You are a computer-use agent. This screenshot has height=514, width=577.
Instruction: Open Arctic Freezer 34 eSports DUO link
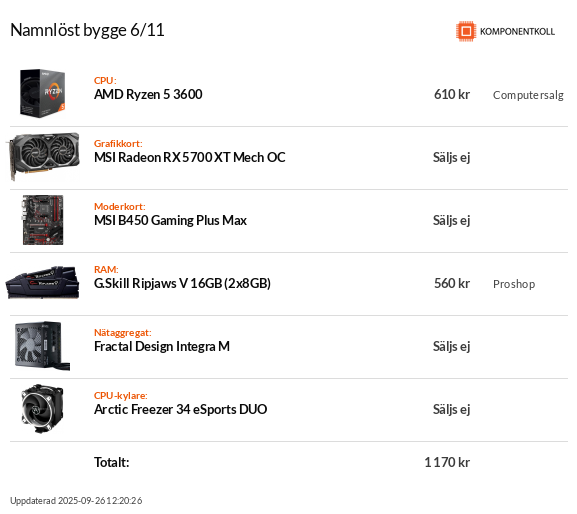[x=180, y=410]
